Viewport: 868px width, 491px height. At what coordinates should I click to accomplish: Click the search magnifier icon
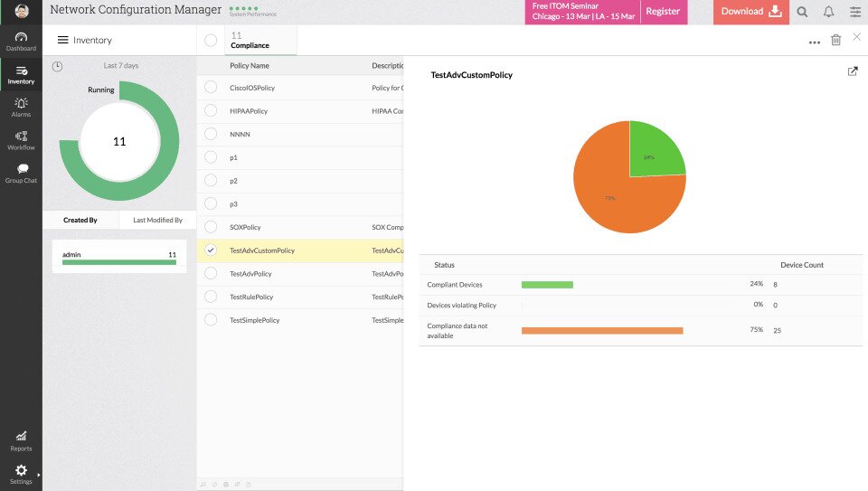[x=802, y=12]
